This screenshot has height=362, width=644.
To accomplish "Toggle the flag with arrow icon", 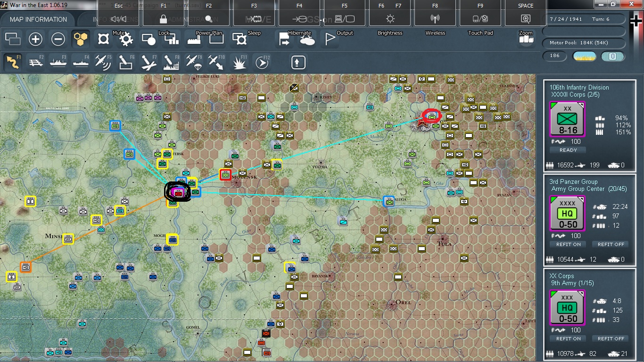I will [x=285, y=40].
